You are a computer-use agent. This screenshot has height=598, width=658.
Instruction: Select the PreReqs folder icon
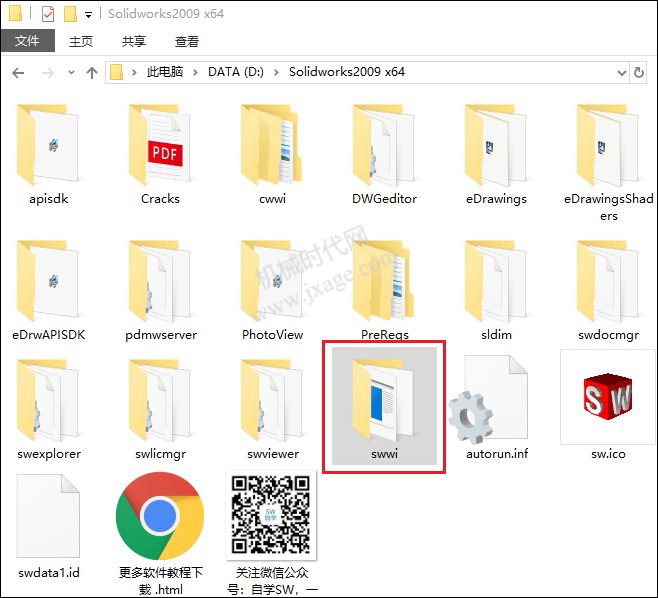384,280
